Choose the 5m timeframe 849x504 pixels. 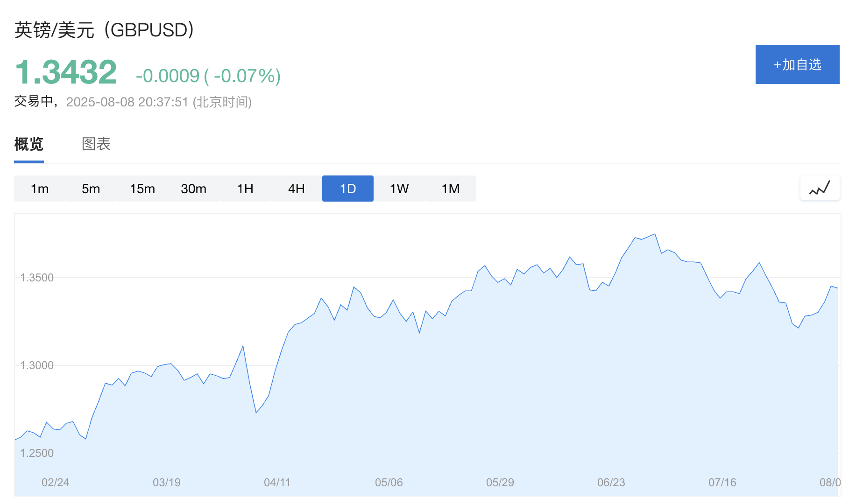pyautogui.click(x=91, y=189)
